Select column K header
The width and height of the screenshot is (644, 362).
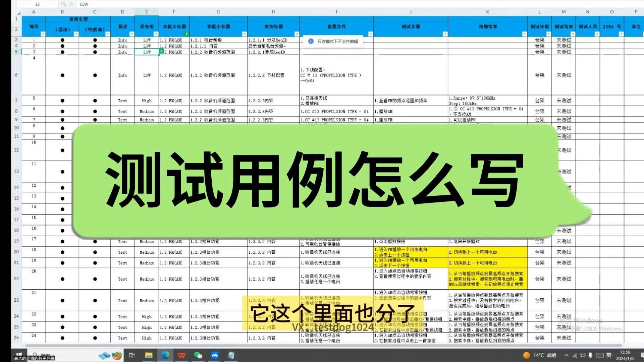click(x=488, y=12)
